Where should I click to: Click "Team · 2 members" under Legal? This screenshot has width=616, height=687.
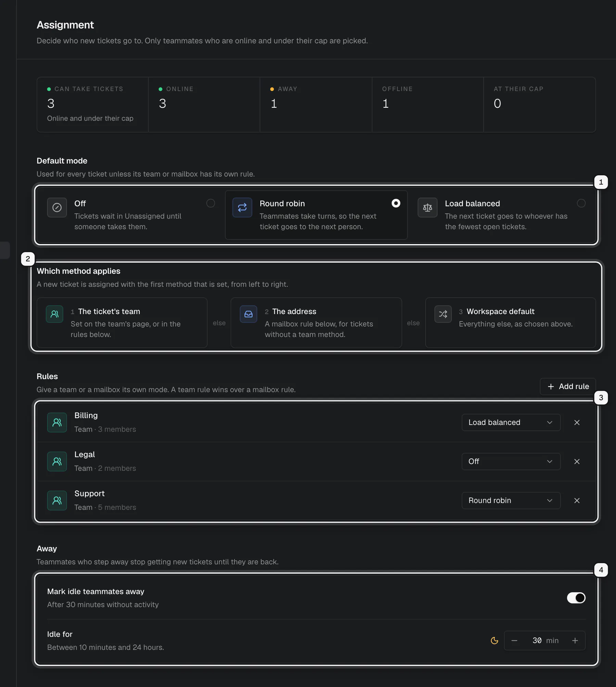[x=105, y=468]
